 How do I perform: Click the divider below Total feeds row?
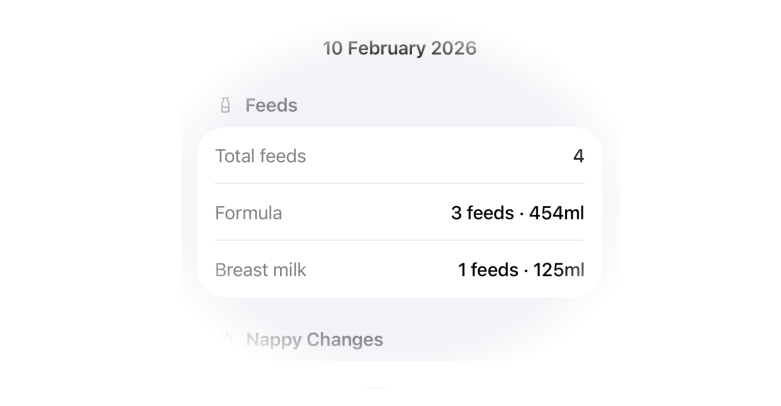tap(400, 184)
